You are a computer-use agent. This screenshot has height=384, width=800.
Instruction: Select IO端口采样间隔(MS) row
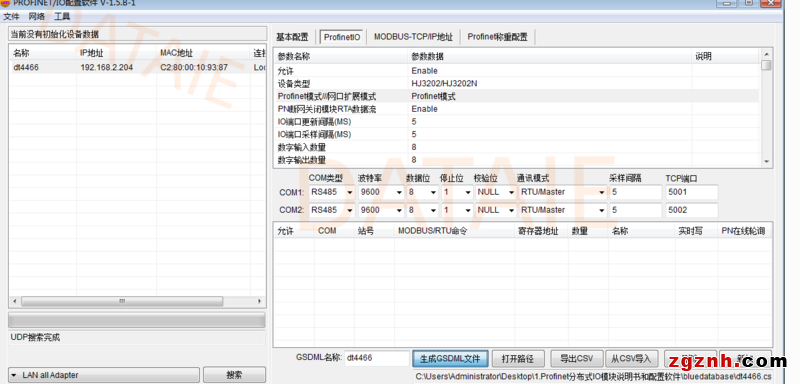516,135
